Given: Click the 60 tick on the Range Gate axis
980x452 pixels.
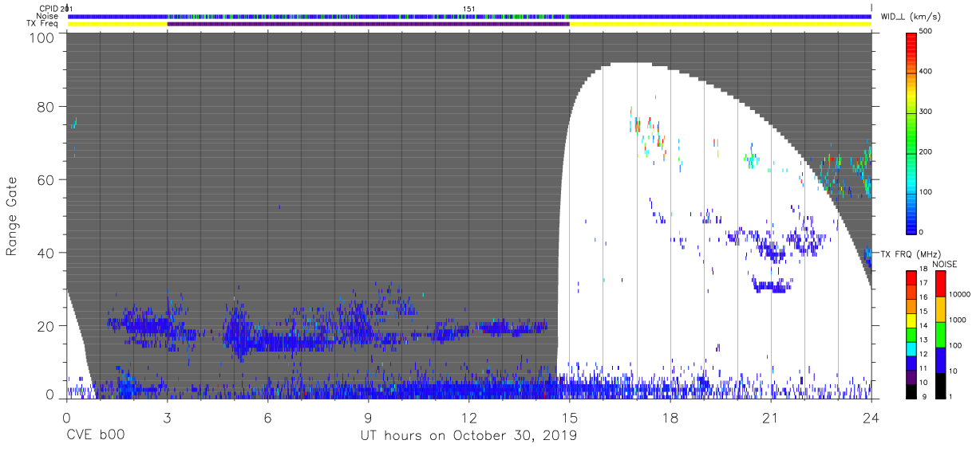Looking at the screenshot, I should pos(46,180).
